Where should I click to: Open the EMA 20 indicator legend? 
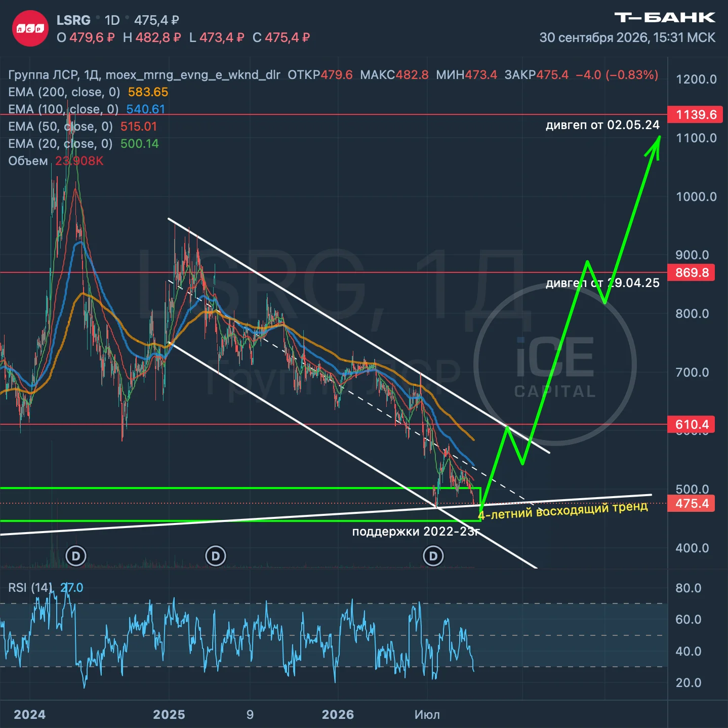pyautogui.click(x=84, y=144)
